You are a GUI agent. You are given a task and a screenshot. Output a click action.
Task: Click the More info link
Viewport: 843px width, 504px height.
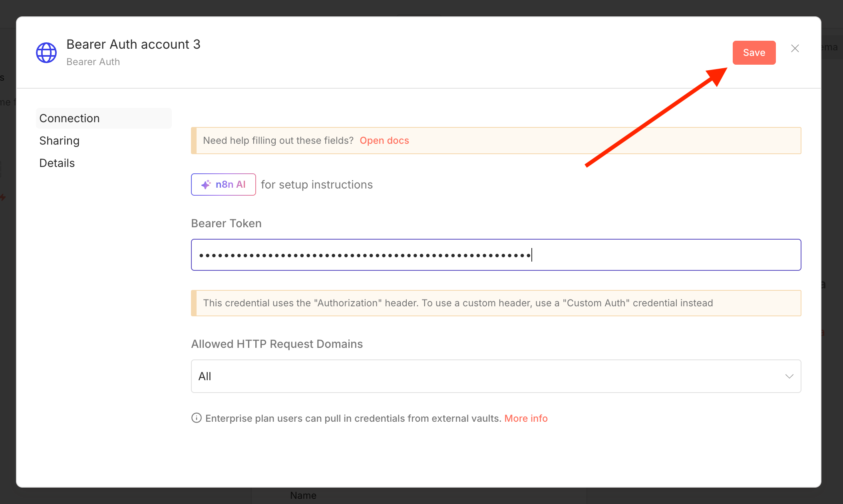pyautogui.click(x=525, y=418)
